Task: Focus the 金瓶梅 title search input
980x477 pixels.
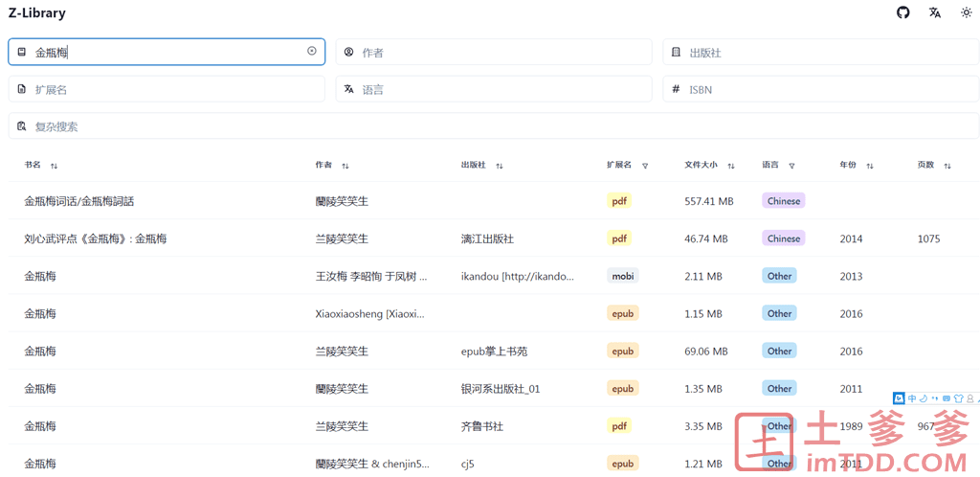Action: (167, 52)
